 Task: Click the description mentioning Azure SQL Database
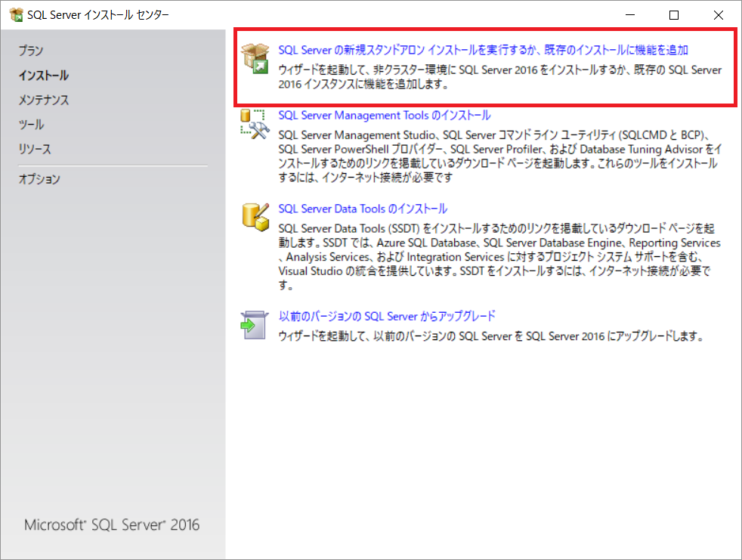499,256
